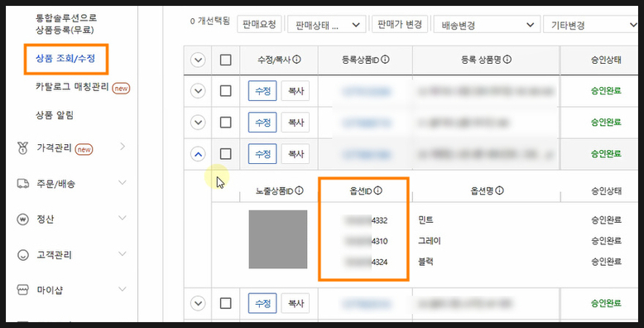Click the info icon next to 수정/복사 header
The width and height of the screenshot is (644, 328).
point(296,60)
